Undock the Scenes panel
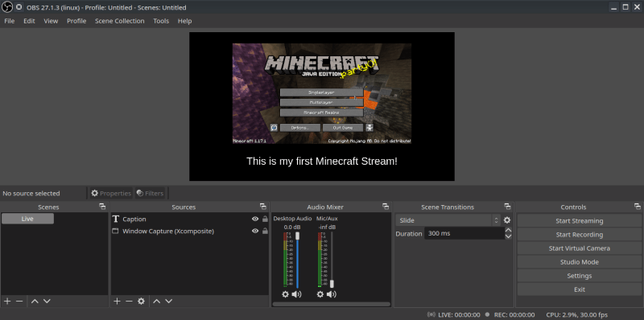This screenshot has width=644, height=320. pyautogui.click(x=102, y=207)
